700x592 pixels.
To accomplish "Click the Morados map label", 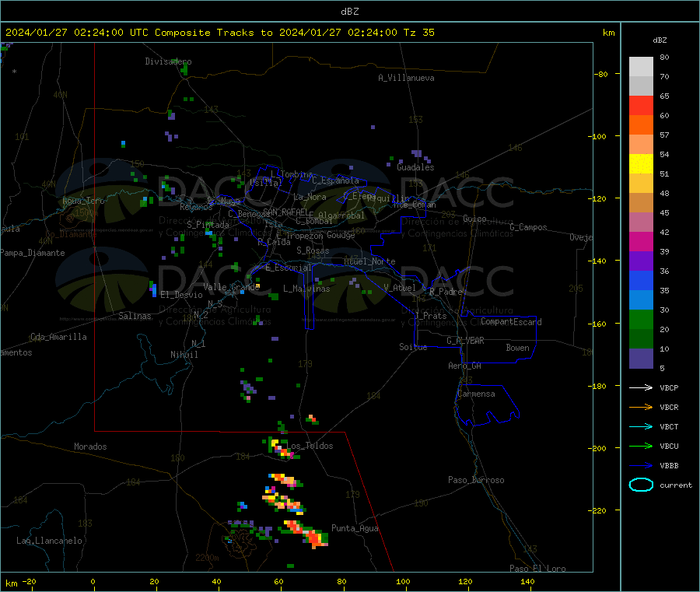I will pos(91,447).
